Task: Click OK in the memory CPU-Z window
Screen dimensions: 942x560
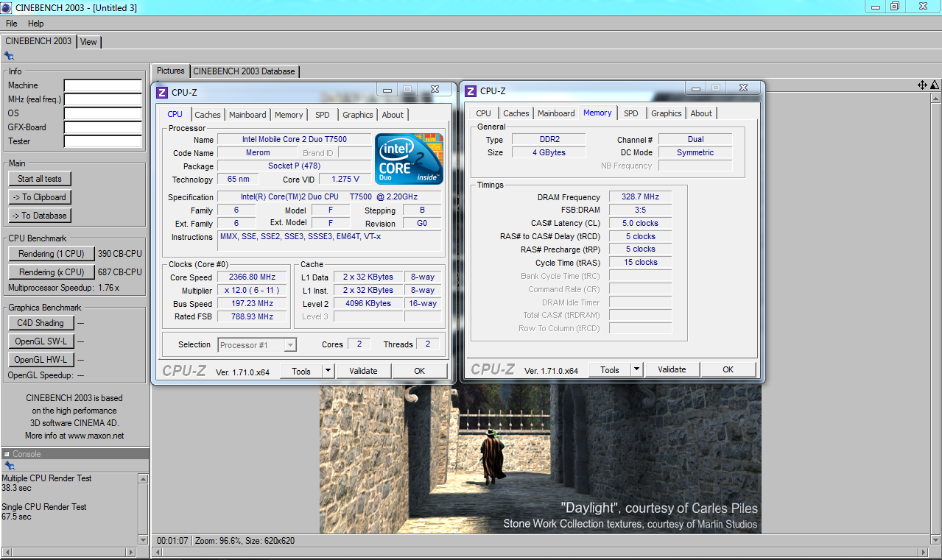Action: click(728, 369)
